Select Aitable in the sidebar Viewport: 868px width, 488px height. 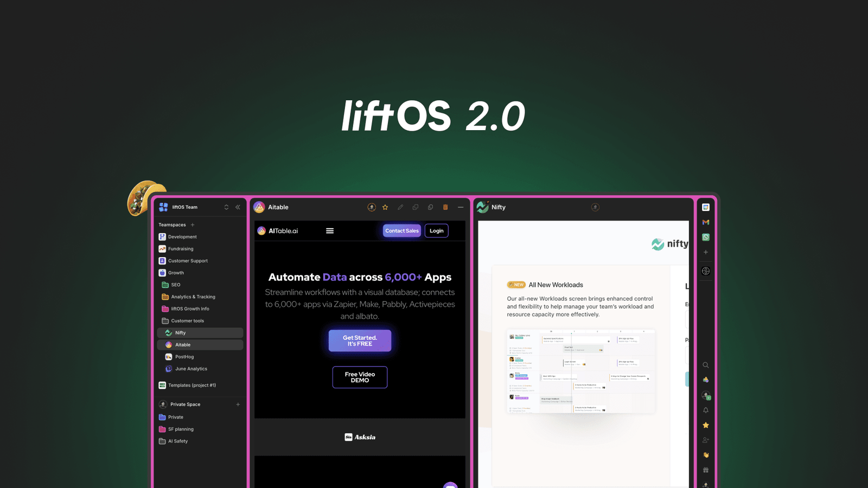pyautogui.click(x=200, y=345)
